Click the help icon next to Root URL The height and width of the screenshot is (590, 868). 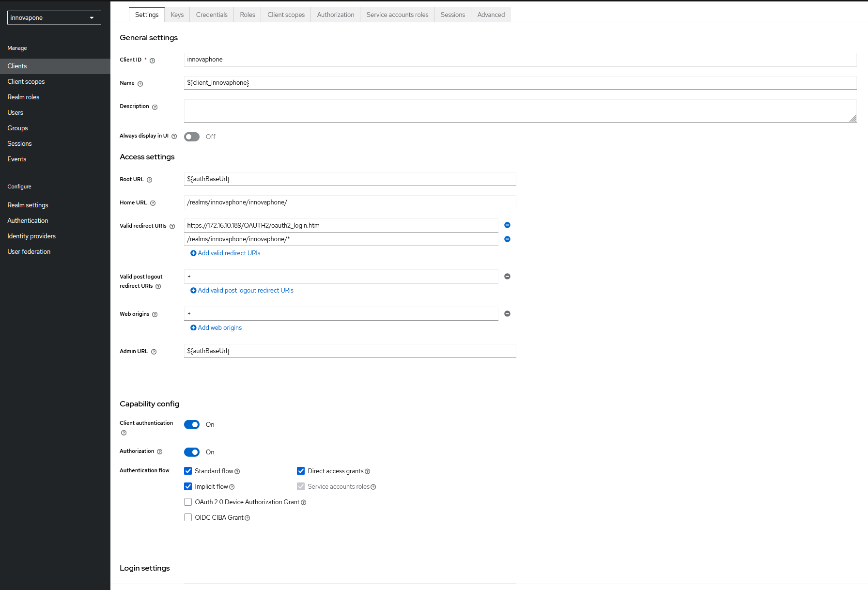tap(149, 180)
